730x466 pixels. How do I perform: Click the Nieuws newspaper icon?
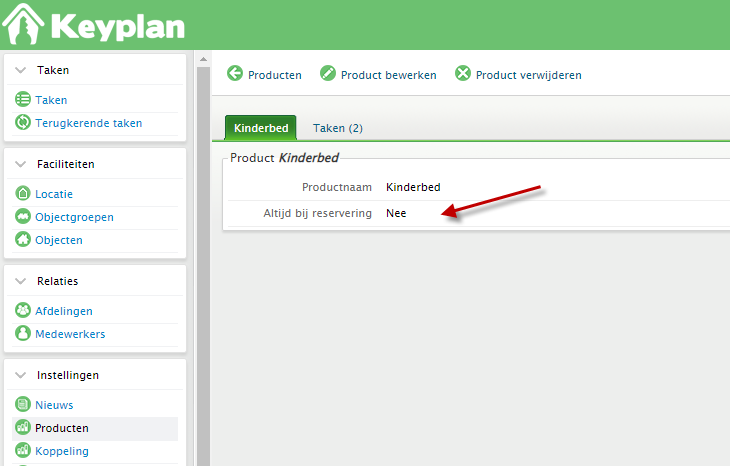coord(23,404)
